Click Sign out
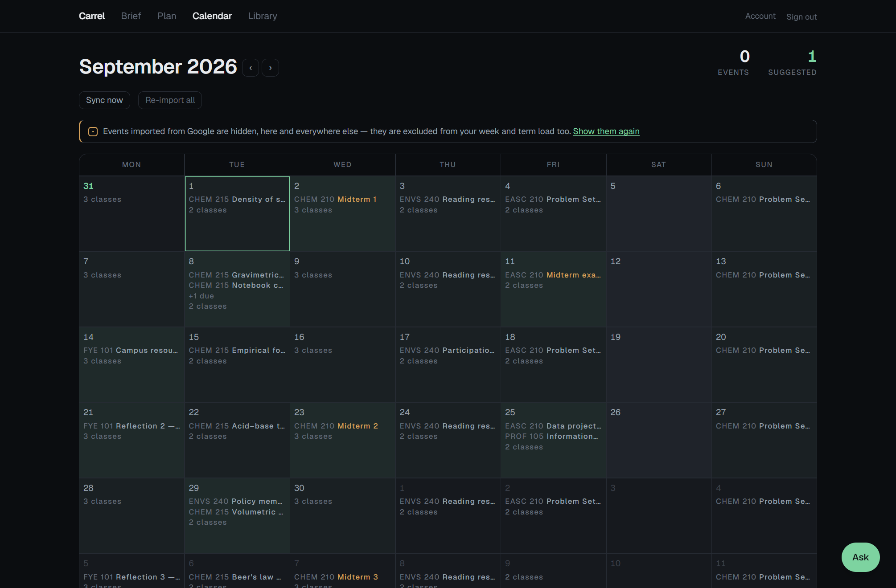This screenshot has width=896, height=588. [x=801, y=17]
